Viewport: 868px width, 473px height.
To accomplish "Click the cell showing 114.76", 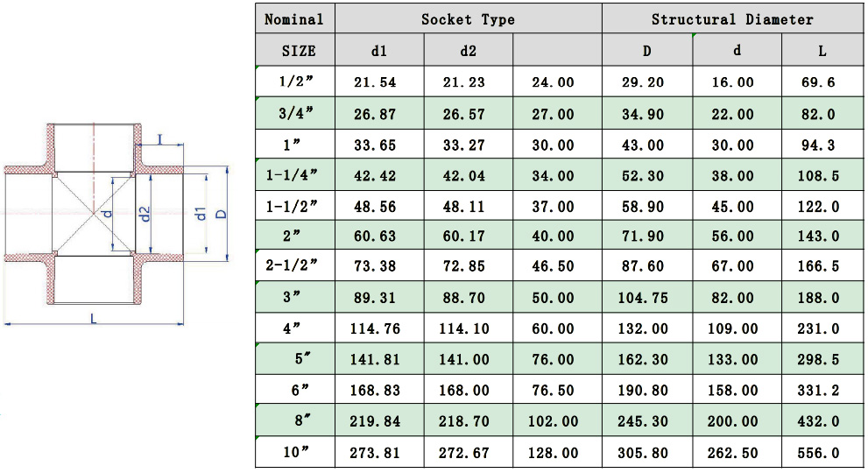I will (x=379, y=329).
